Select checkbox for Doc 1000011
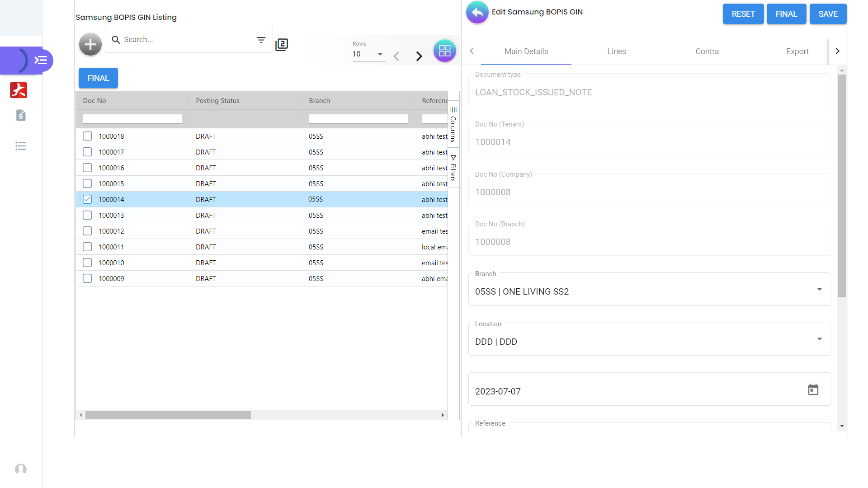This screenshot has height=488, width=868. tap(87, 247)
